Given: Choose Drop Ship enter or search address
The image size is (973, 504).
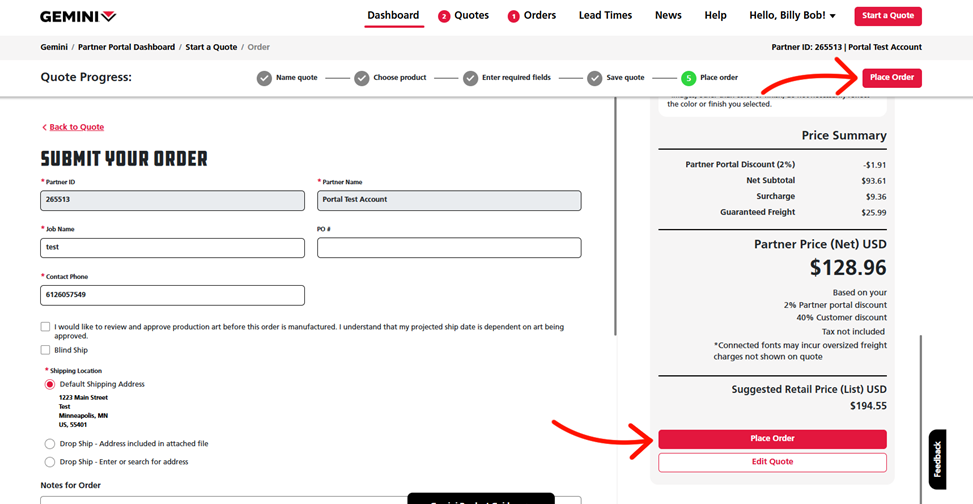Looking at the screenshot, I should tap(50, 462).
